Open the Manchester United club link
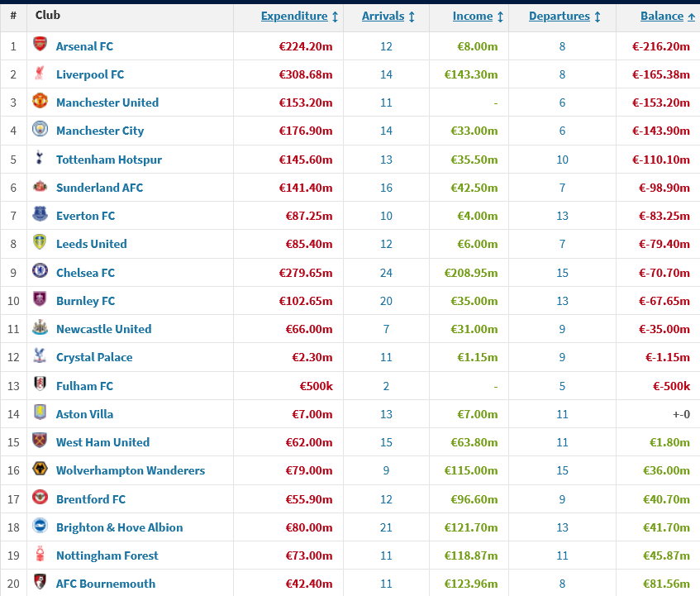The width and height of the screenshot is (700, 596). click(x=107, y=103)
